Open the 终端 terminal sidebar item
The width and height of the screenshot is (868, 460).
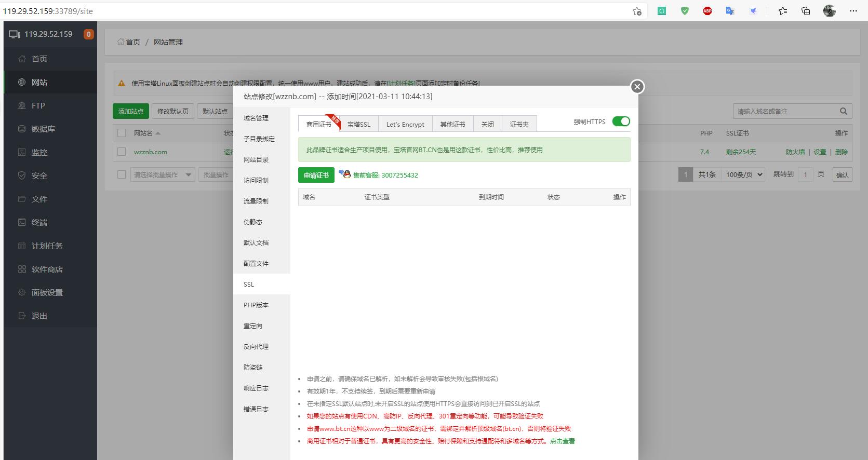coord(50,222)
